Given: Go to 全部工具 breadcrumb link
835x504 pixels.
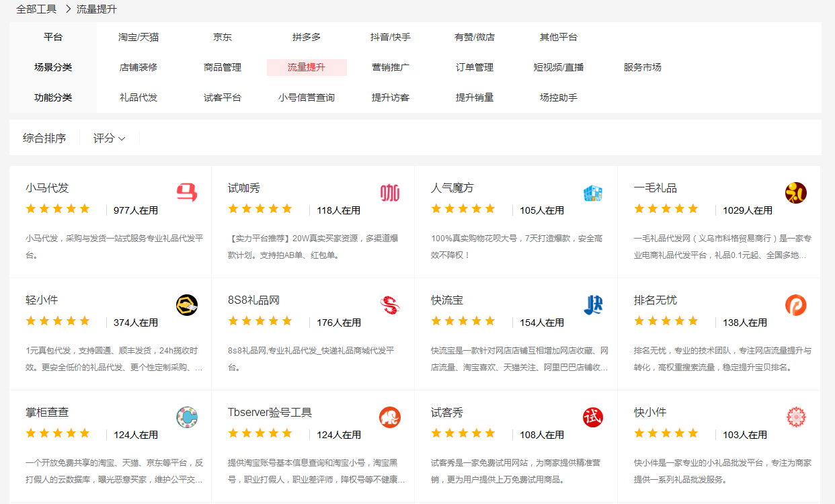Looking at the screenshot, I should tap(36, 9).
